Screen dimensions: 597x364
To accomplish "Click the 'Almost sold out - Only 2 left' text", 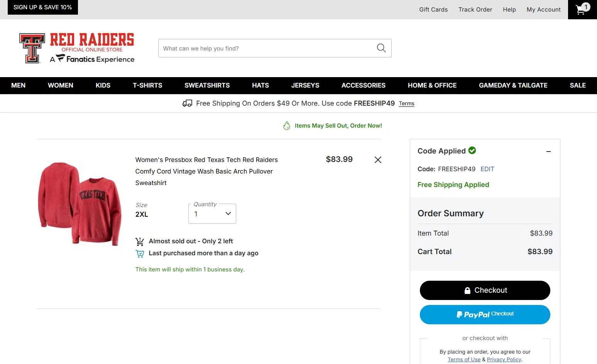I will (191, 241).
